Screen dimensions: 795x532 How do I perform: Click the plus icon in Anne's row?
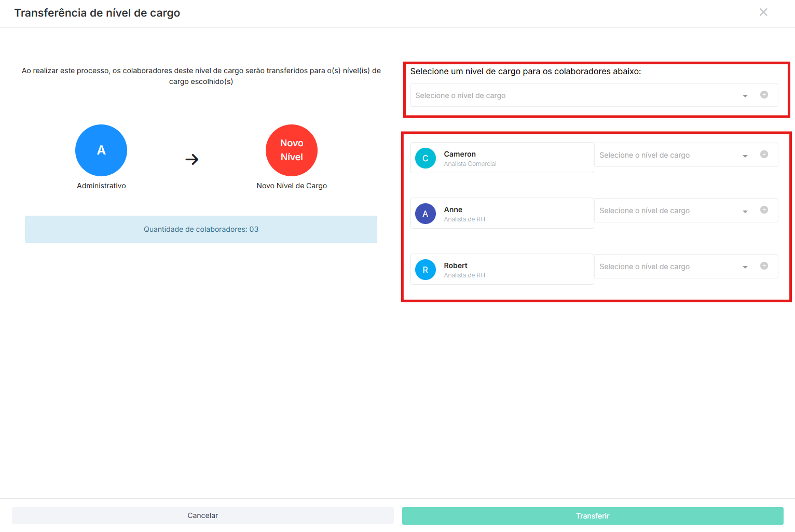point(764,210)
